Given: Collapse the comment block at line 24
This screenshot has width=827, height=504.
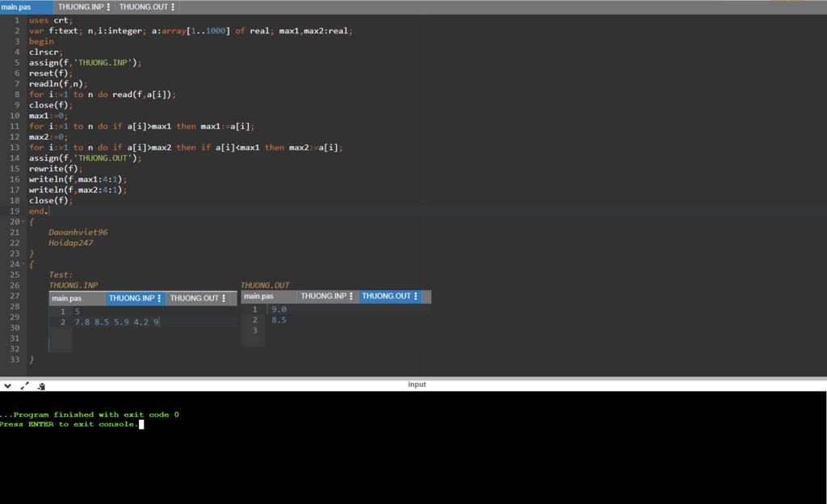Looking at the screenshot, I should point(23,264).
